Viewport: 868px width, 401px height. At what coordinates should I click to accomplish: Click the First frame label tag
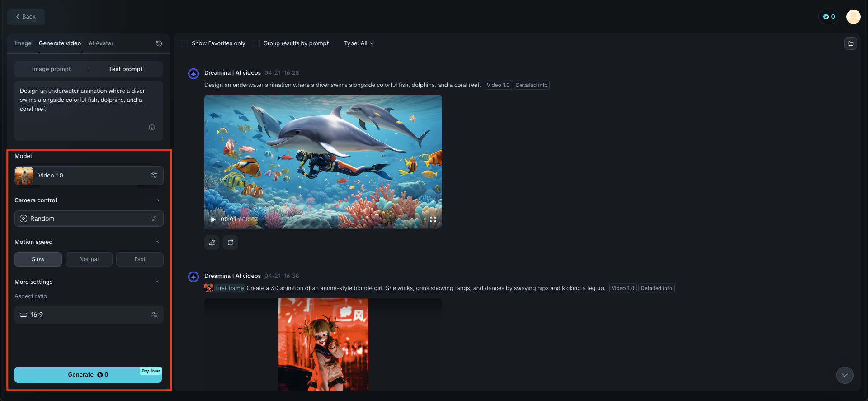[229, 288]
